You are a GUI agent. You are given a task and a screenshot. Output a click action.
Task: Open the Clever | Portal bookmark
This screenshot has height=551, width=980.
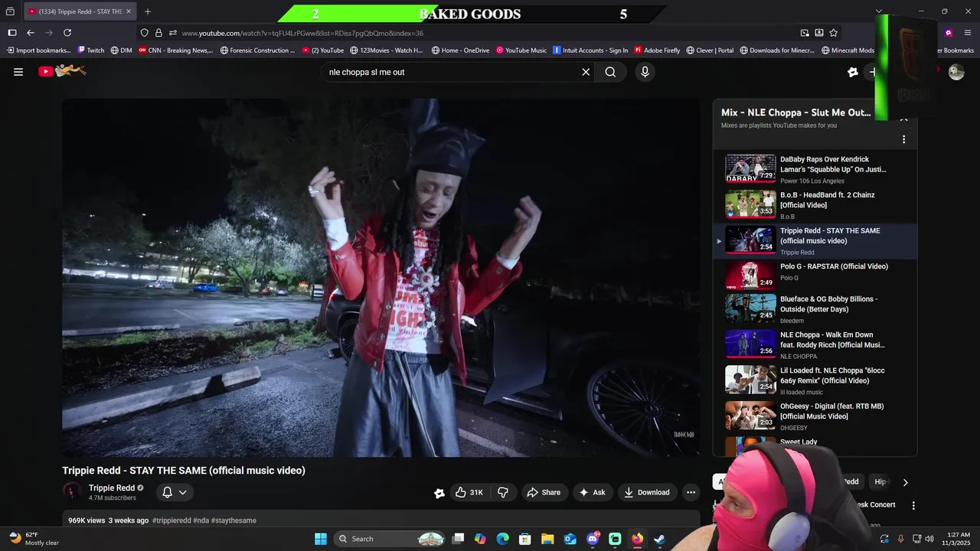[x=710, y=51]
